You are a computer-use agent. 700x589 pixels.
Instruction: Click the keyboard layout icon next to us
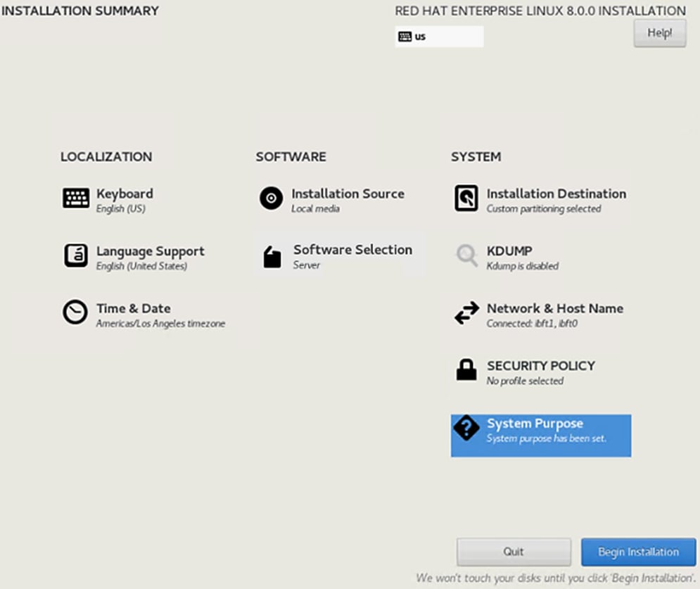click(405, 37)
